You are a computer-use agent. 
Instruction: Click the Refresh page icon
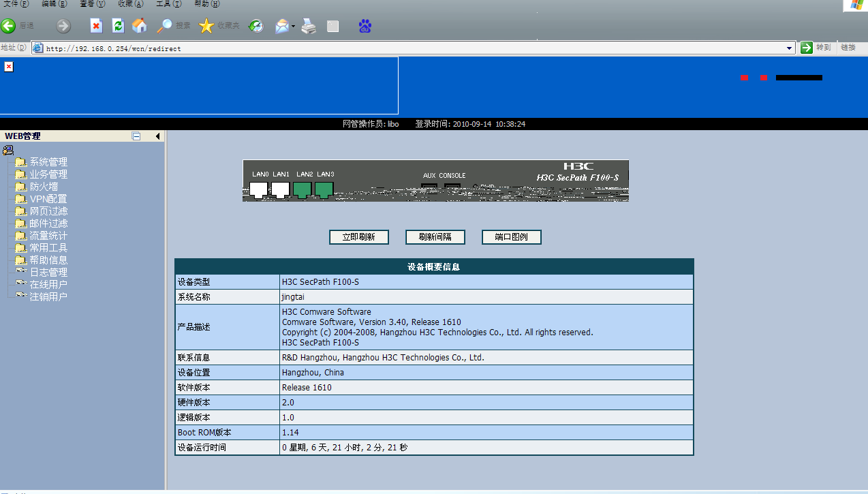118,26
